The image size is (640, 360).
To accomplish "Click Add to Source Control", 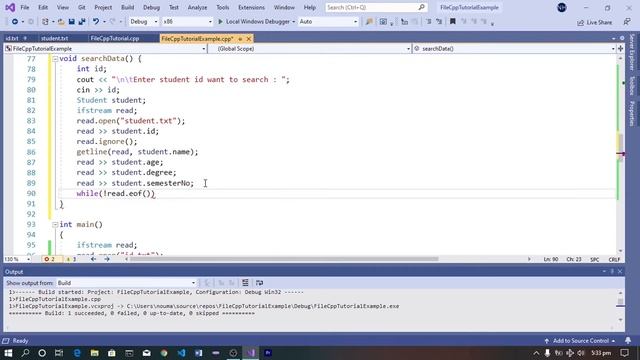I will 580,341.
